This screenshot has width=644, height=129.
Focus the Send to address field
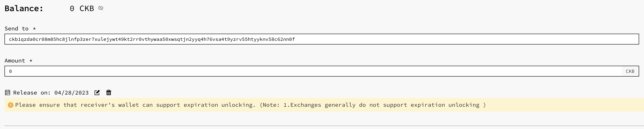(322, 39)
